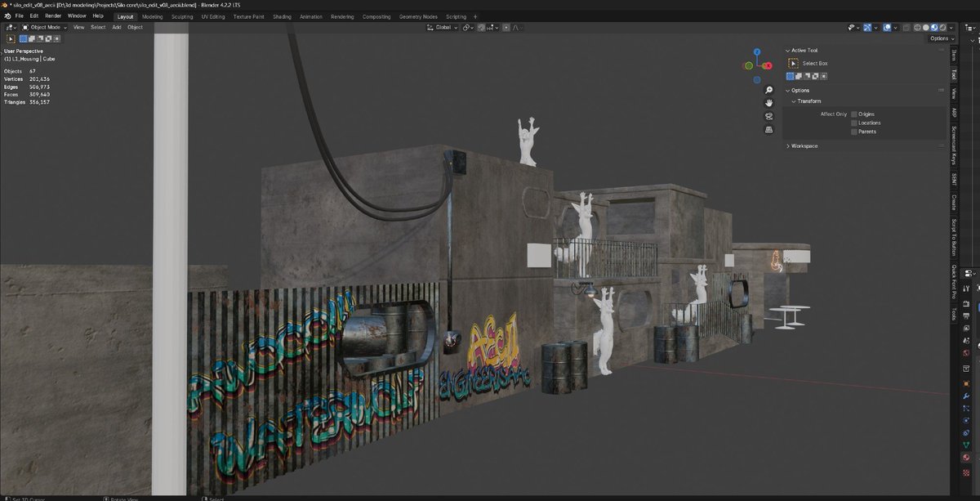Image resolution: width=980 pixels, height=501 pixels.
Task: Switch to the Compositing workspace tab
Action: (x=376, y=16)
